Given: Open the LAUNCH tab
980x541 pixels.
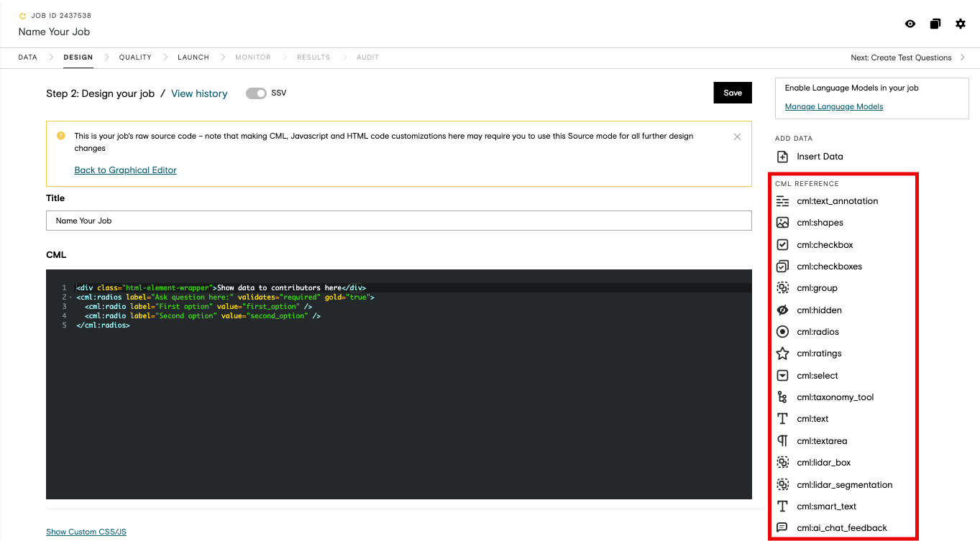Looking at the screenshot, I should [193, 57].
